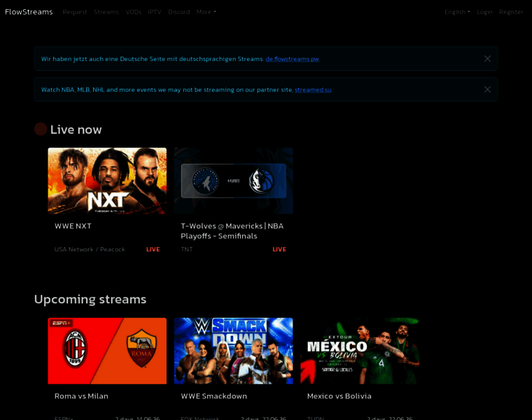This screenshot has height=420, width=532.
Task: Click the LIVE badge on WWE NXT
Action: [x=153, y=249]
